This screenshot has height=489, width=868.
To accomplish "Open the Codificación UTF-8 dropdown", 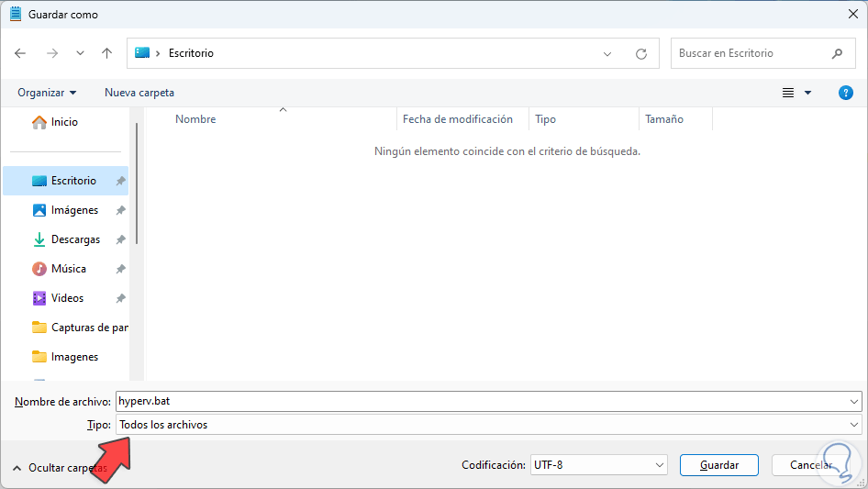I will pyautogui.click(x=599, y=465).
